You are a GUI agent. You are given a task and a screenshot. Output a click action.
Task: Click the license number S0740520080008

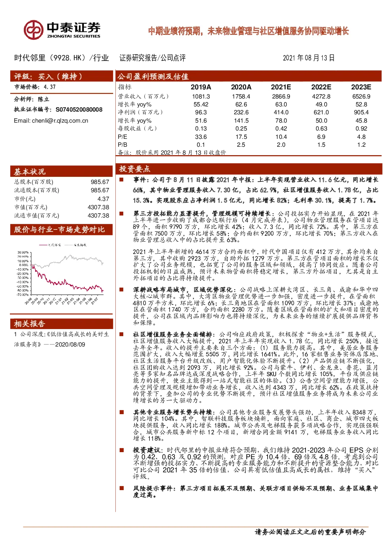pos(79,110)
